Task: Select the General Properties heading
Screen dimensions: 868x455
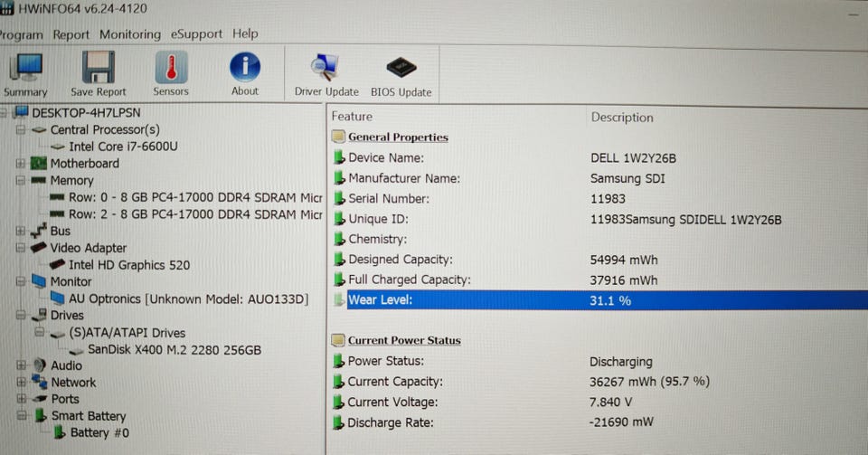Action: tap(398, 137)
